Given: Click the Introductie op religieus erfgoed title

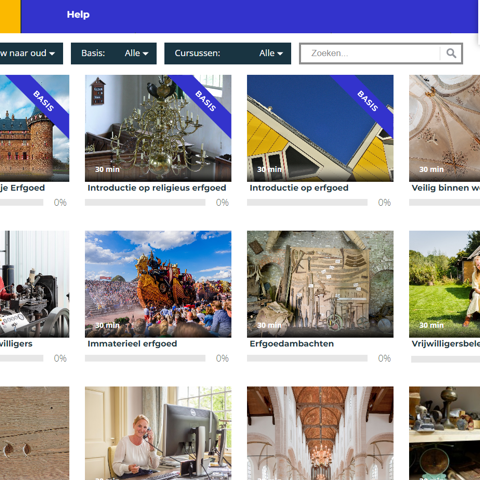Looking at the screenshot, I should 157,188.
